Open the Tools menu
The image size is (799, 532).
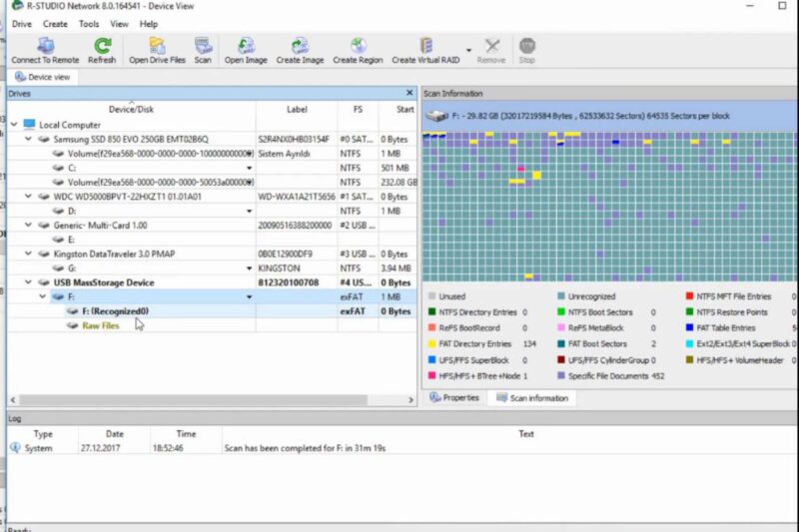(x=89, y=24)
